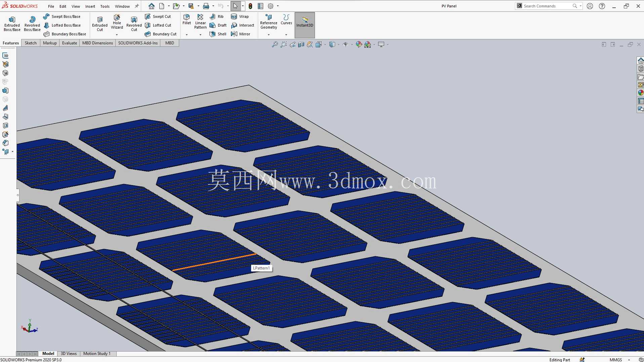
Task: Open the Options gear icon
Action: click(271, 6)
